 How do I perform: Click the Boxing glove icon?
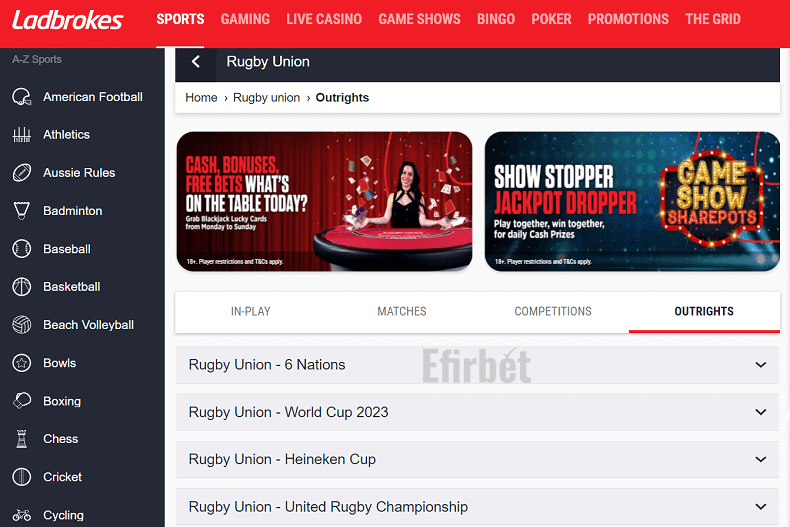point(22,401)
